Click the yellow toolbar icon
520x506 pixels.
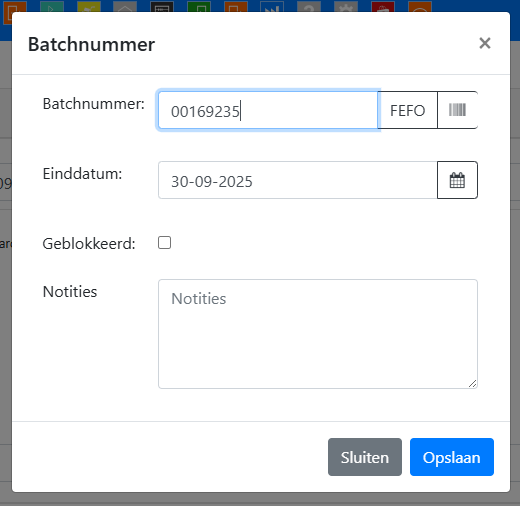[89, 7]
